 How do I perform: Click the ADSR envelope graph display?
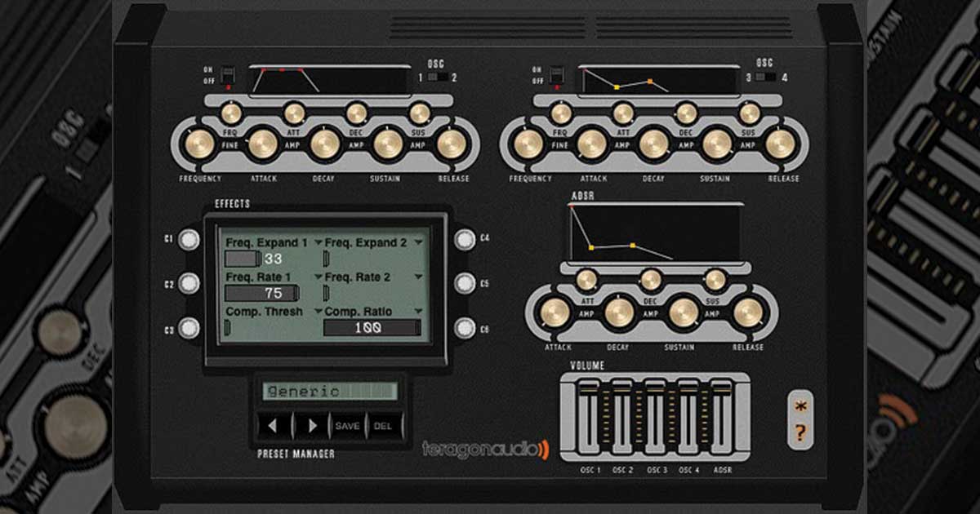(656, 233)
